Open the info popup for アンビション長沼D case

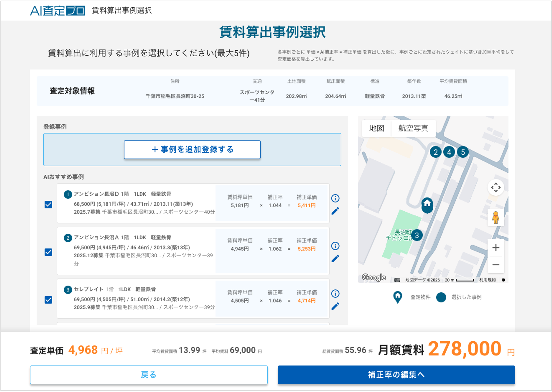(335, 198)
